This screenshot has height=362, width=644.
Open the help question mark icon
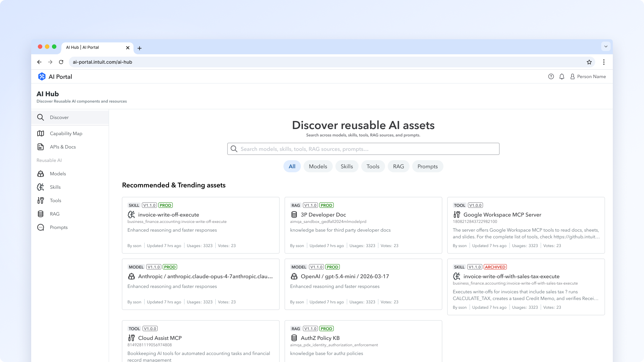pos(551,76)
